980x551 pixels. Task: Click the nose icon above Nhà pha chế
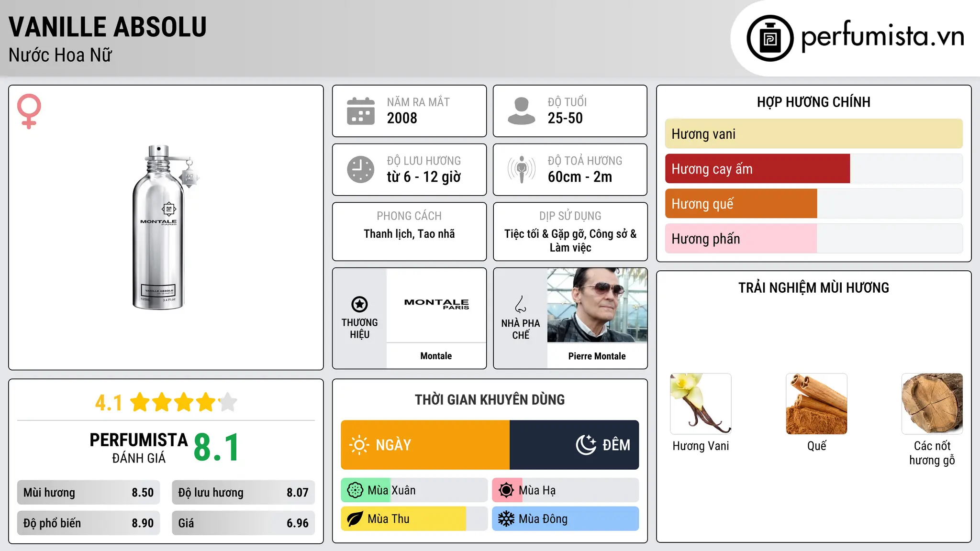pyautogui.click(x=521, y=304)
